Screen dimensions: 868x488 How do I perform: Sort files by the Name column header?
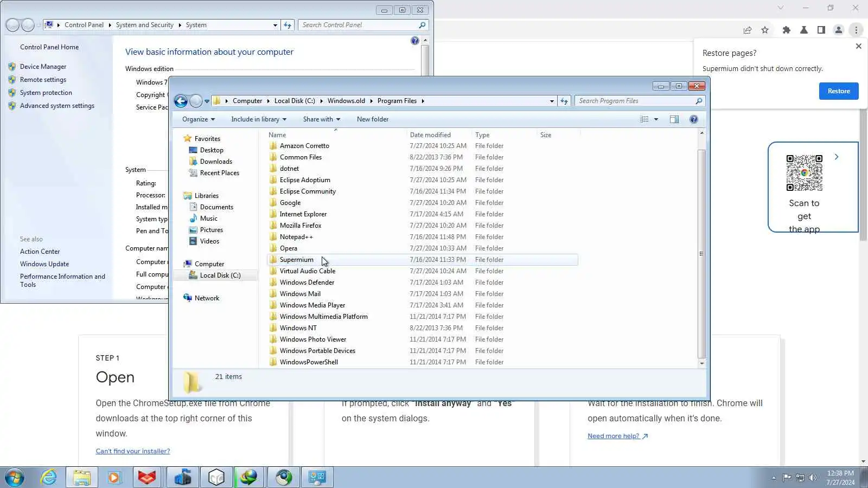[336, 135]
